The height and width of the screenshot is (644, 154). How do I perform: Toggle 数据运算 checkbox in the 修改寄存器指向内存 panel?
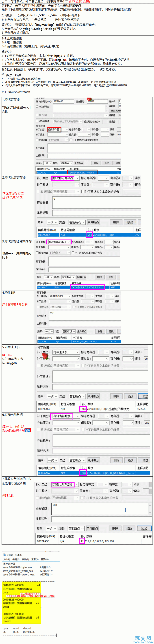click(x=37, y=253)
